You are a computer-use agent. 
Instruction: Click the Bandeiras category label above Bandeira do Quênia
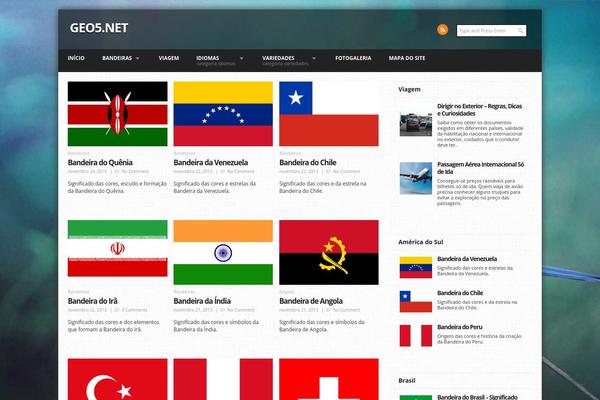78,153
